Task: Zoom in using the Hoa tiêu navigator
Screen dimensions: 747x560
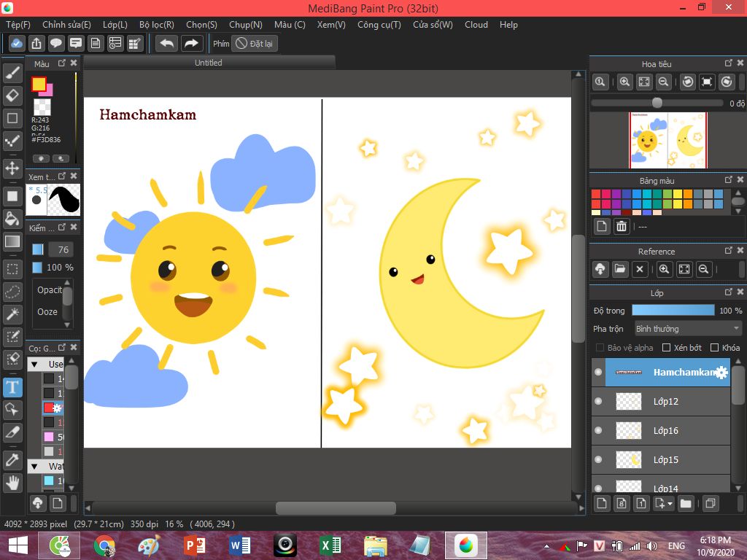Action: pyautogui.click(x=625, y=82)
